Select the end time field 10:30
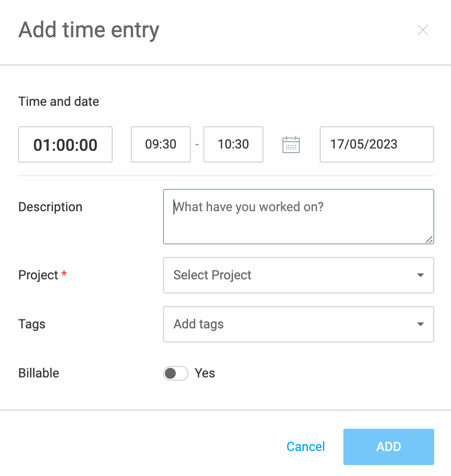 [233, 144]
